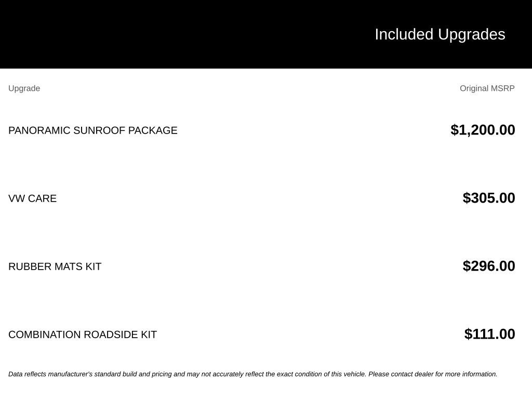Click PANORAMIC SUNROOF PACKAGE upgrade name
Screen dimensions: 532x399
click(x=92, y=130)
